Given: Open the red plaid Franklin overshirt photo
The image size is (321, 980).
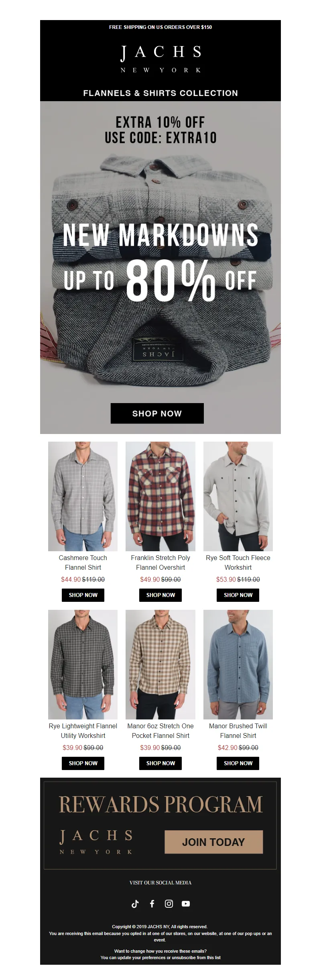Looking at the screenshot, I should point(160,496).
